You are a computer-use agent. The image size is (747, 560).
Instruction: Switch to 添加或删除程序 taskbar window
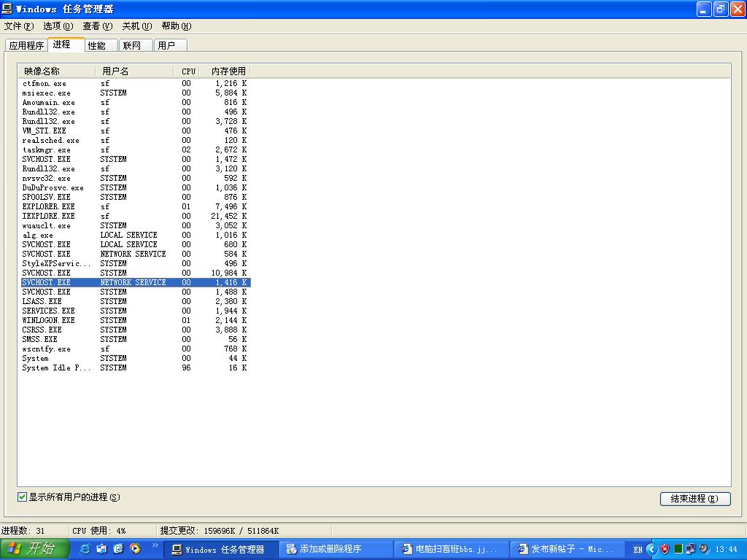pos(336,550)
